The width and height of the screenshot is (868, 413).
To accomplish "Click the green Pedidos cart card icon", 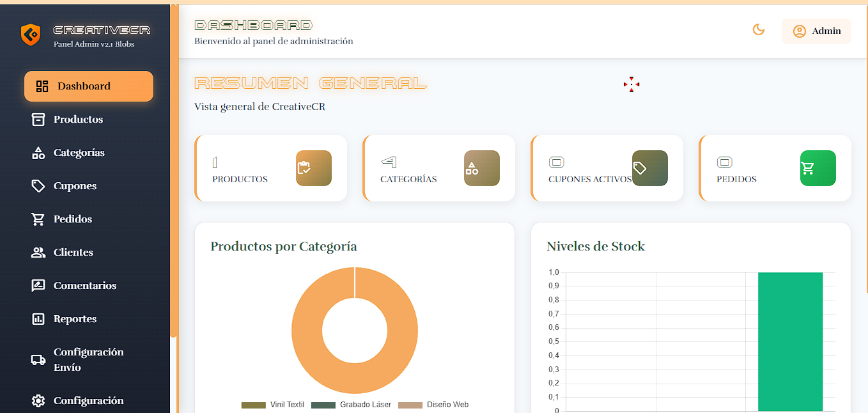I will click(x=818, y=168).
